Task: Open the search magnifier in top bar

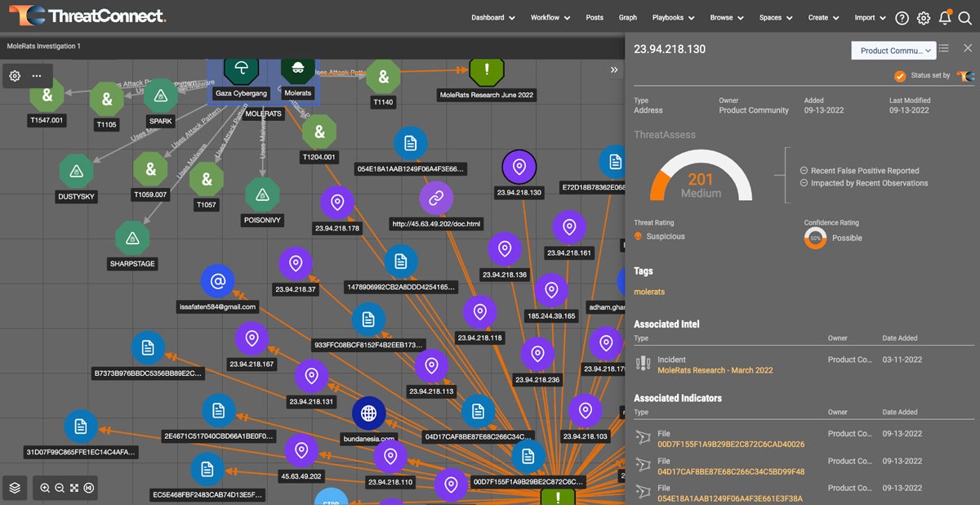Action: pos(964,17)
